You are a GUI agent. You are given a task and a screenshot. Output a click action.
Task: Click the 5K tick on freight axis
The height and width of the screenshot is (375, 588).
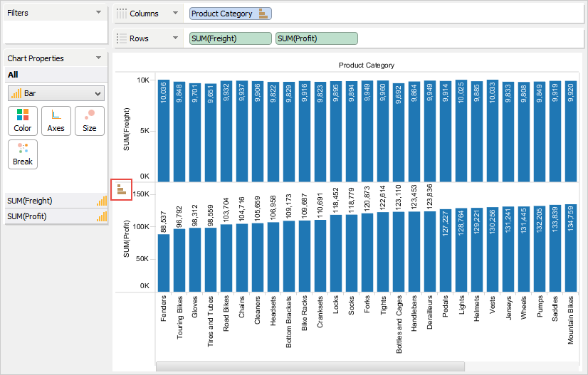pyautogui.click(x=145, y=131)
